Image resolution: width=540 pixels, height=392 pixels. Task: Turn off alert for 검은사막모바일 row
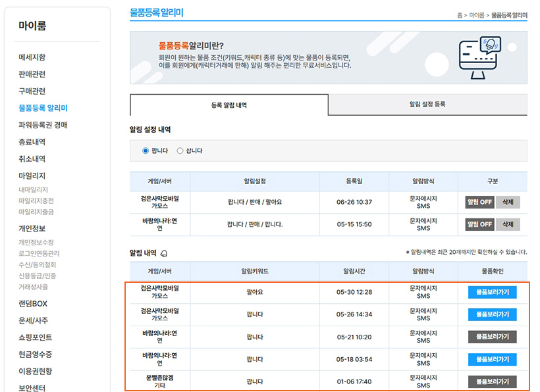pos(479,202)
